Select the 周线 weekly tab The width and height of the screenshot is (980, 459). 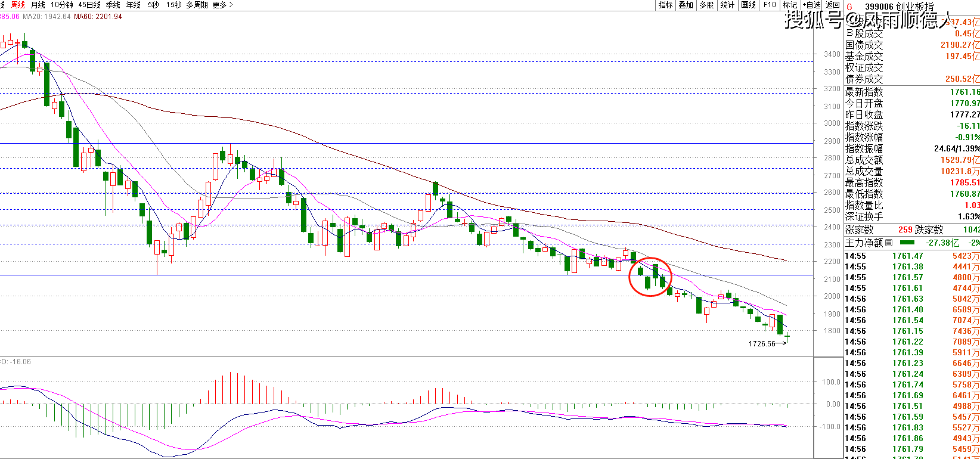point(18,5)
